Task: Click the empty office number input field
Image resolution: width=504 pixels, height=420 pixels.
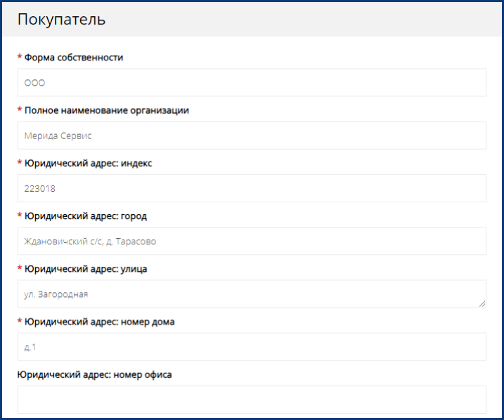Action: [251, 400]
